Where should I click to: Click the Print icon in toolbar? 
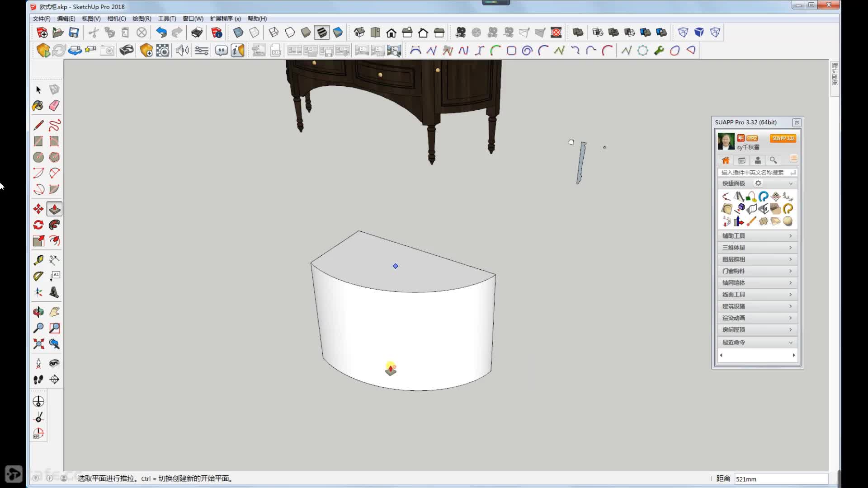[x=197, y=32]
